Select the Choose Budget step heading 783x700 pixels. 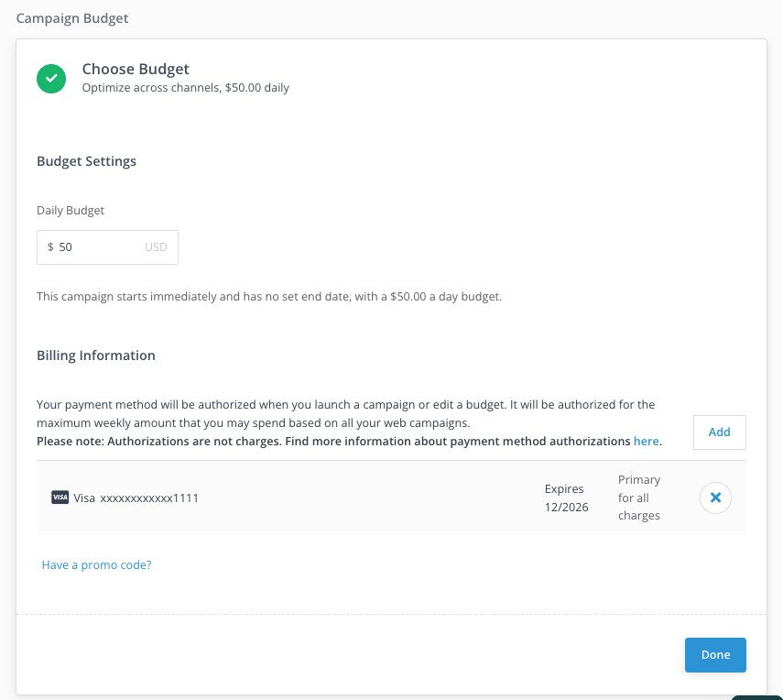coord(136,69)
